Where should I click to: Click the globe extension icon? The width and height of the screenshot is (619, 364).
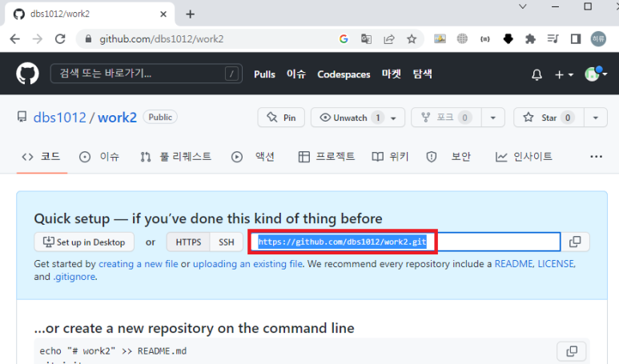tap(462, 38)
